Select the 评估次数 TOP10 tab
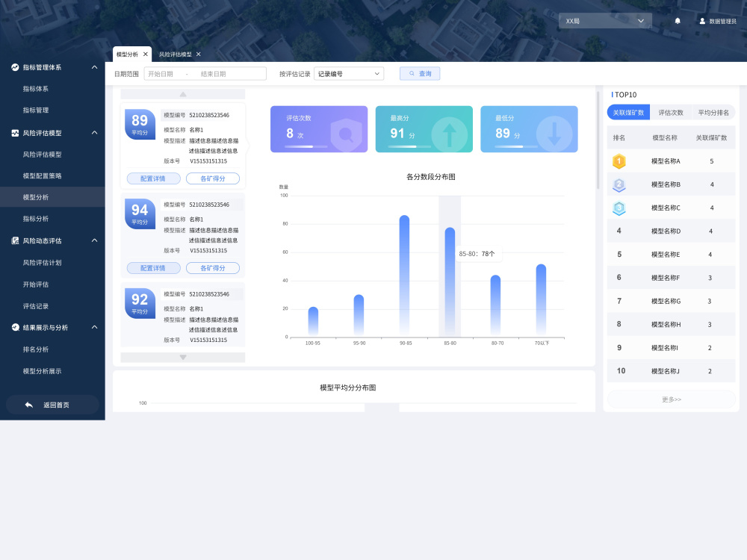 (x=671, y=113)
